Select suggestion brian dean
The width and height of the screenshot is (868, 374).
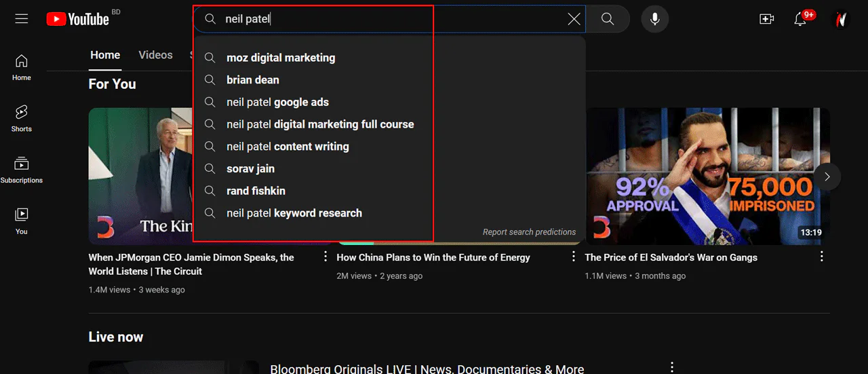click(389, 80)
